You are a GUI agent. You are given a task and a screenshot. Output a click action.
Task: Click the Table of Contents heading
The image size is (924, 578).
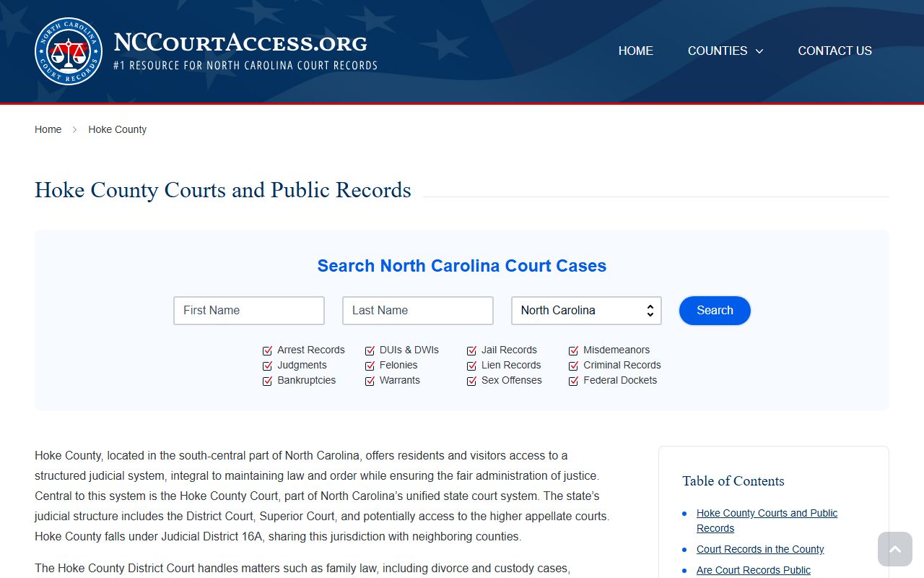(733, 481)
